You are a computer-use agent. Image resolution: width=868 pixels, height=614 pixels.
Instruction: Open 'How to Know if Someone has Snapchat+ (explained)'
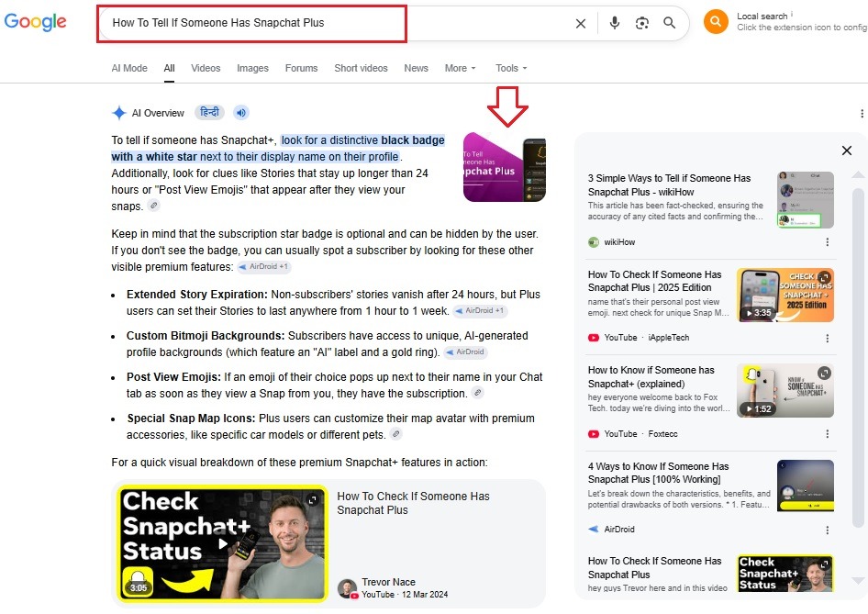(x=651, y=376)
